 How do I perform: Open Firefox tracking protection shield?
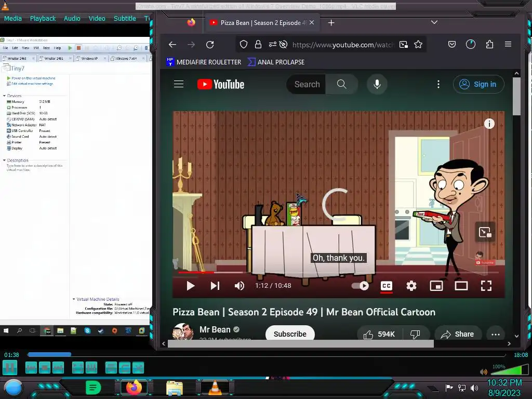(244, 45)
